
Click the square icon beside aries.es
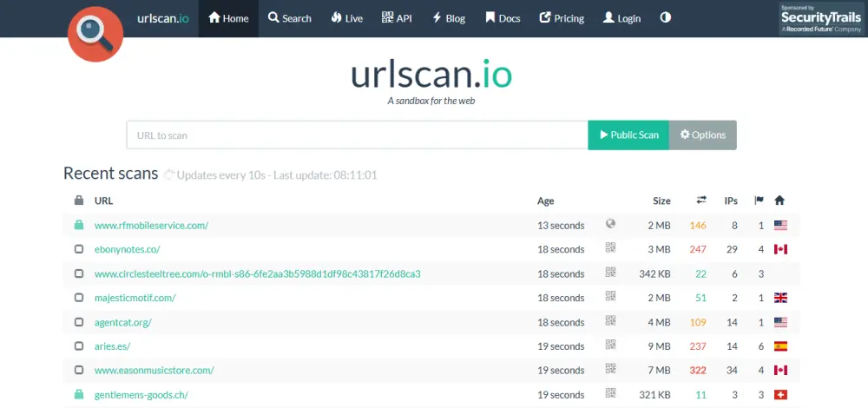(x=79, y=346)
